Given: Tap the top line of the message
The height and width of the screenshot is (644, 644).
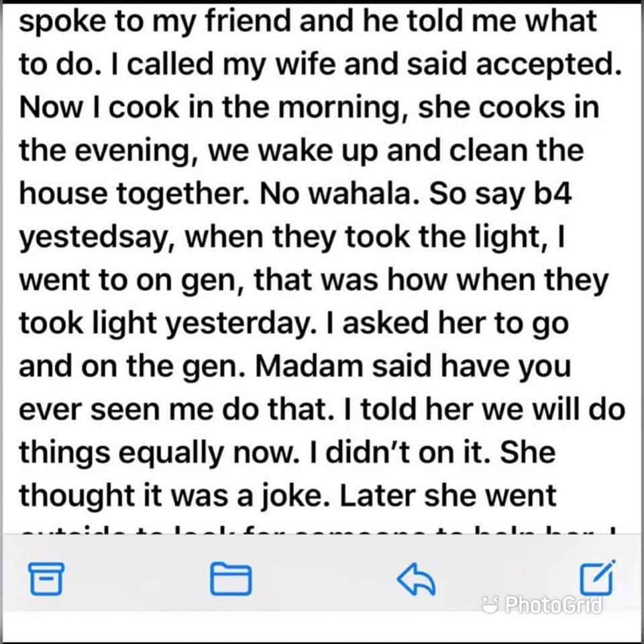Looking at the screenshot, I should tap(309, 20).
